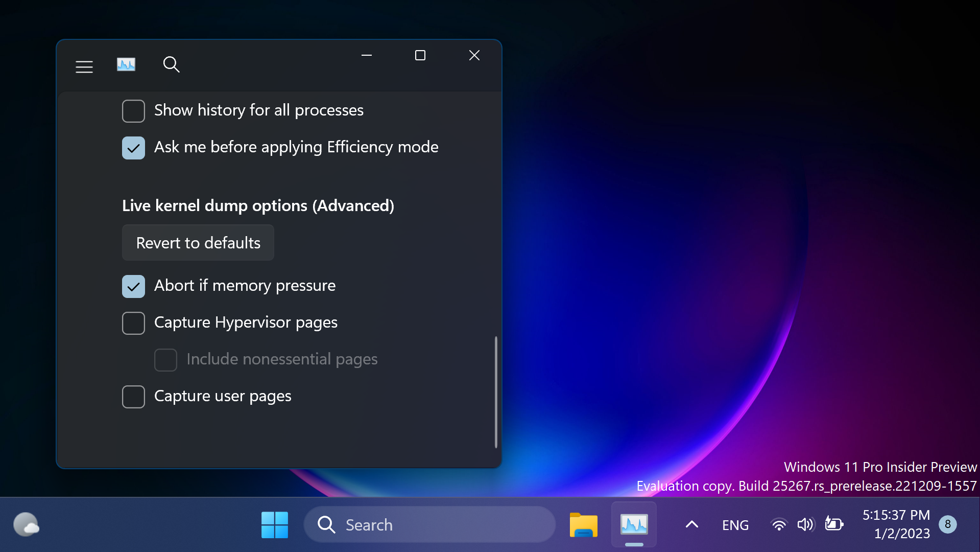Click the Task Manager logo in title bar
The height and width of the screenshot is (552, 980).
click(126, 64)
